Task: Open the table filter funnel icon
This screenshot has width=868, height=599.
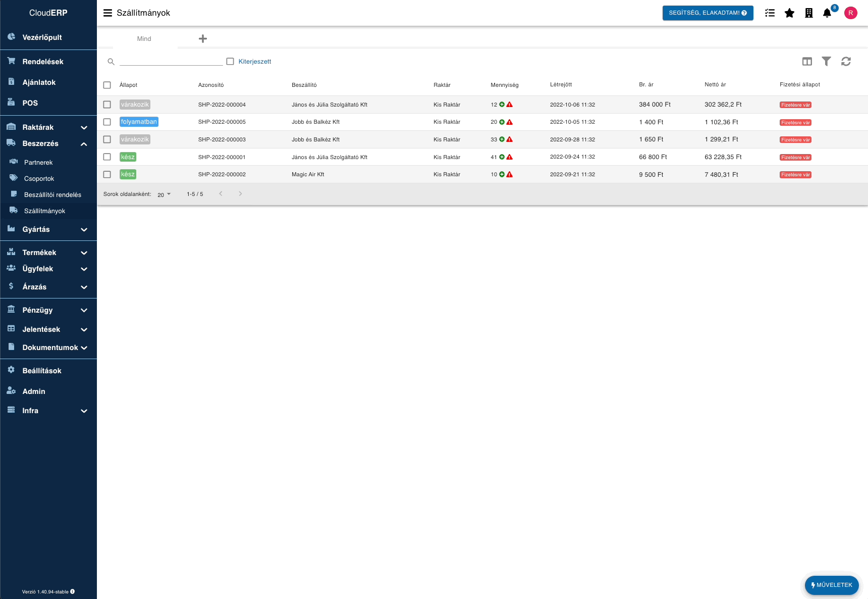Action: [826, 62]
